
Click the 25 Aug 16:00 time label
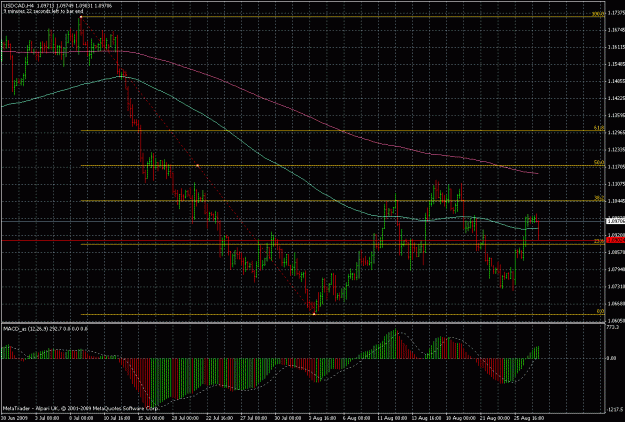point(529,418)
